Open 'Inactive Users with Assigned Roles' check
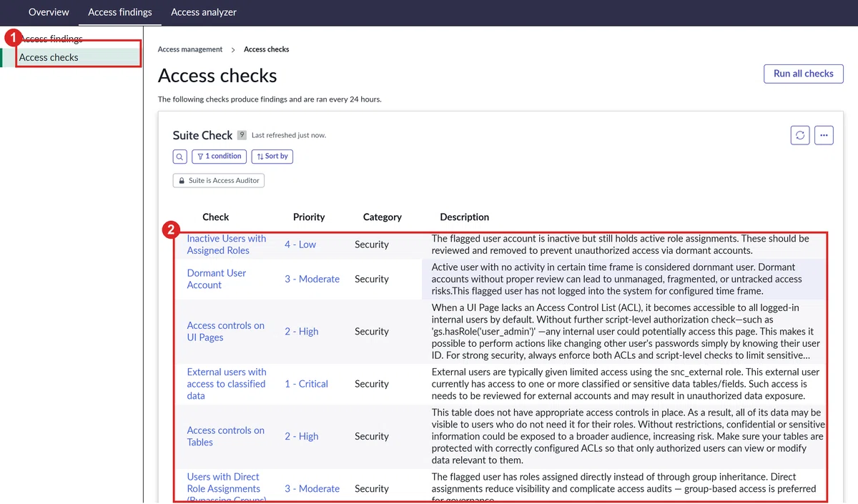858x504 pixels. [x=227, y=244]
